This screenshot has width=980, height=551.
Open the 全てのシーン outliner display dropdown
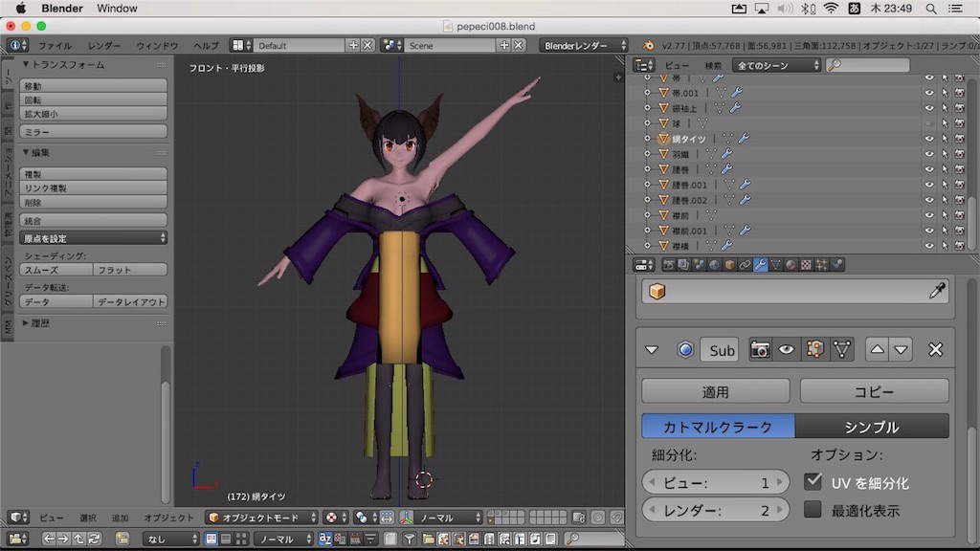[775, 65]
